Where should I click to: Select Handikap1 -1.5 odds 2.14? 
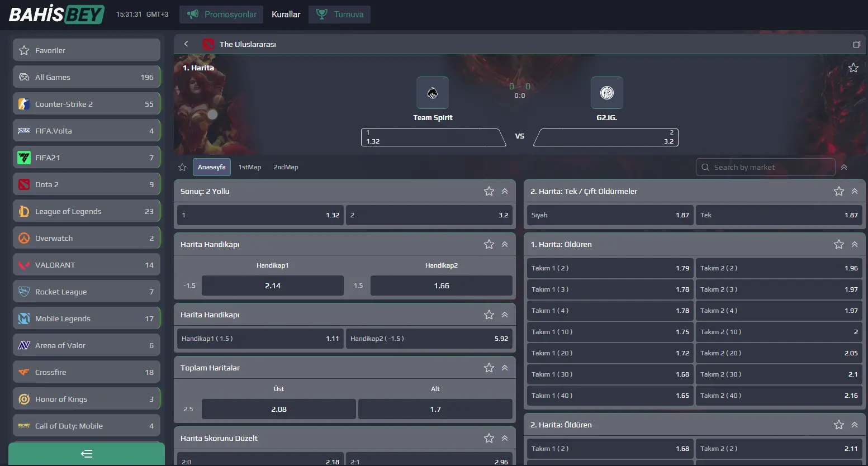tap(273, 286)
